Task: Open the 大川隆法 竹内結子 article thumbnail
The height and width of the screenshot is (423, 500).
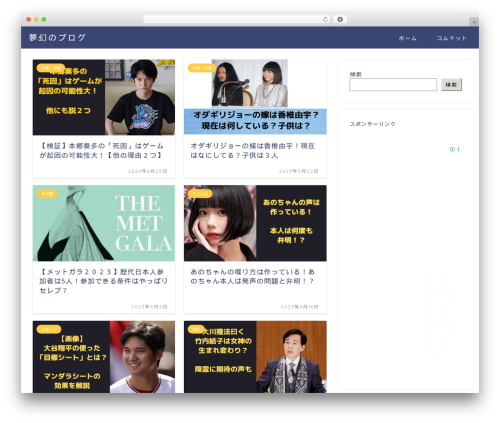Action: pos(255,357)
